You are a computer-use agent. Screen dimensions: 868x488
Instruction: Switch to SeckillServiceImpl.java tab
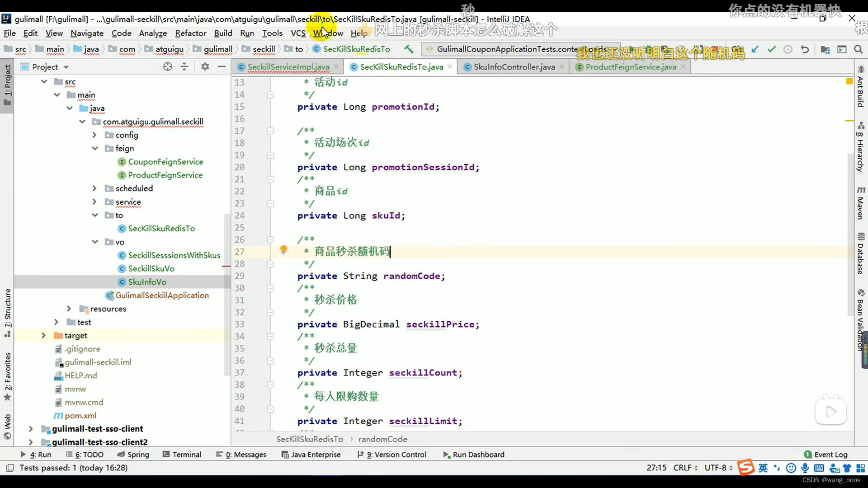pyautogui.click(x=288, y=67)
